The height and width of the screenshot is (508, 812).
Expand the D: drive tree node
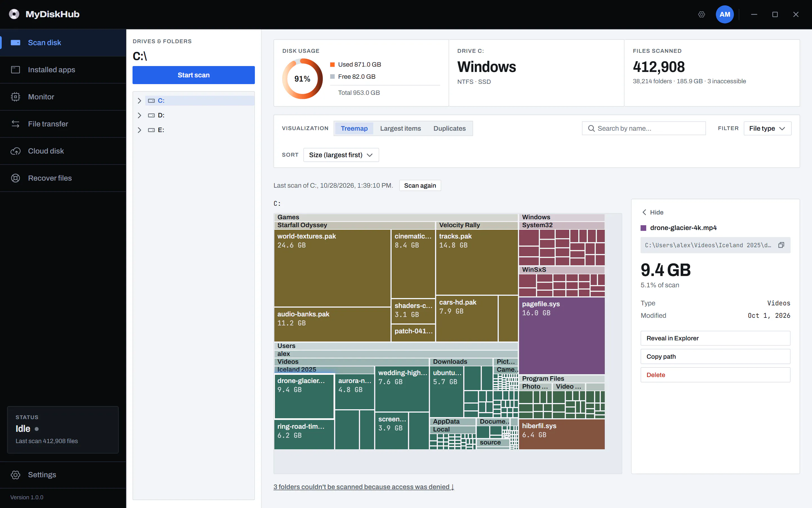140,115
